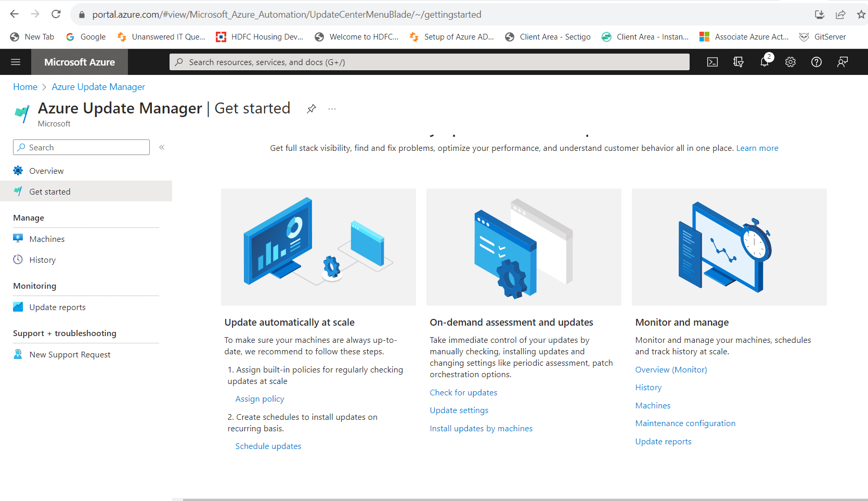Select Get started in the sidebar
This screenshot has width=868, height=501.
tap(86, 191)
